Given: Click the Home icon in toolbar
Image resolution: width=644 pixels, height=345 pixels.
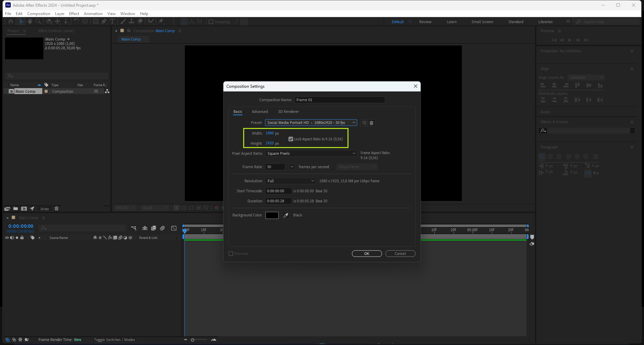Looking at the screenshot, I should 11,21.
